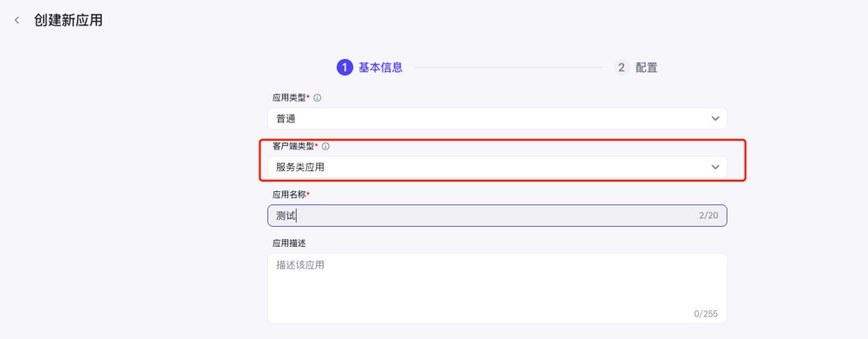Select the step 1 numbered circle
Screen dimensions: 868x339
click(x=345, y=68)
